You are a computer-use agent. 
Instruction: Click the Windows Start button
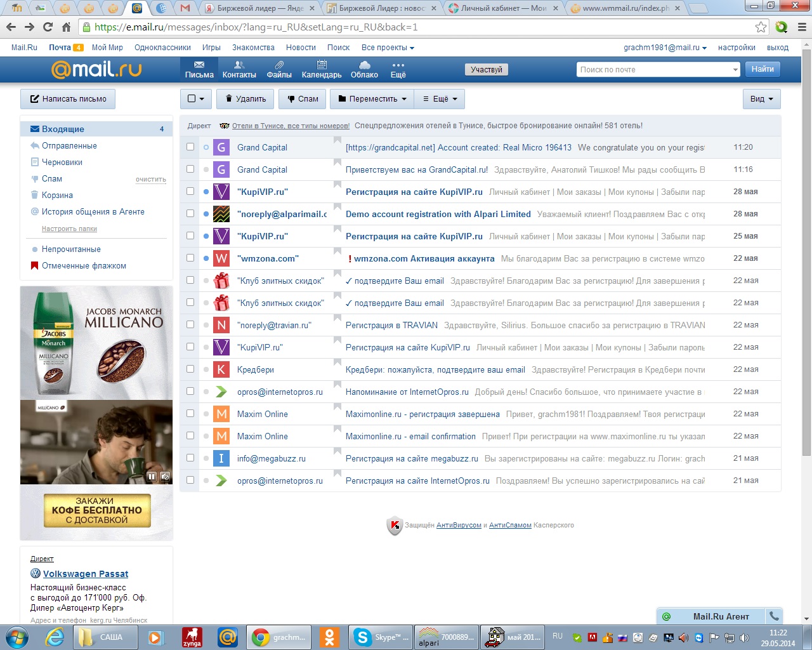[x=17, y=637]
